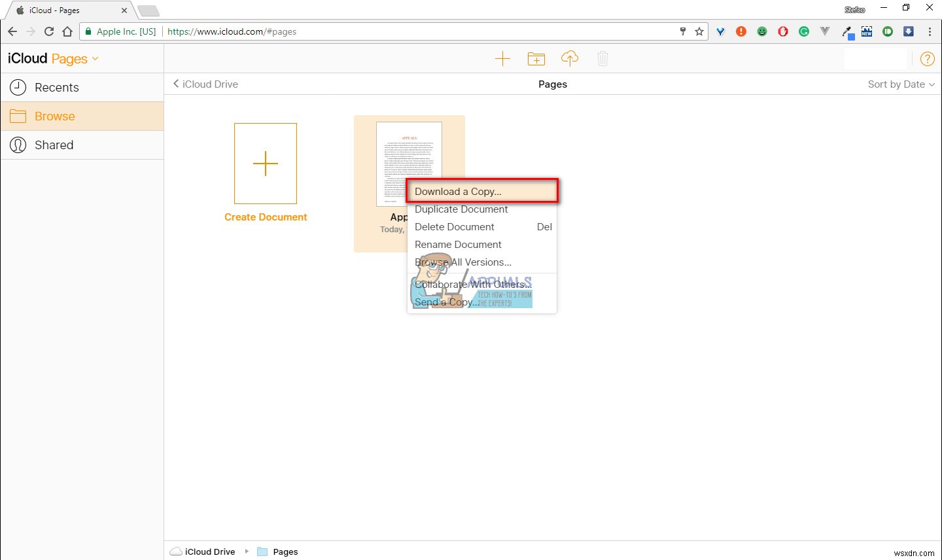Go back to iCloud Drive from Pages folder
The height and width of the screenshot is (560, 942).
(205, 84)
